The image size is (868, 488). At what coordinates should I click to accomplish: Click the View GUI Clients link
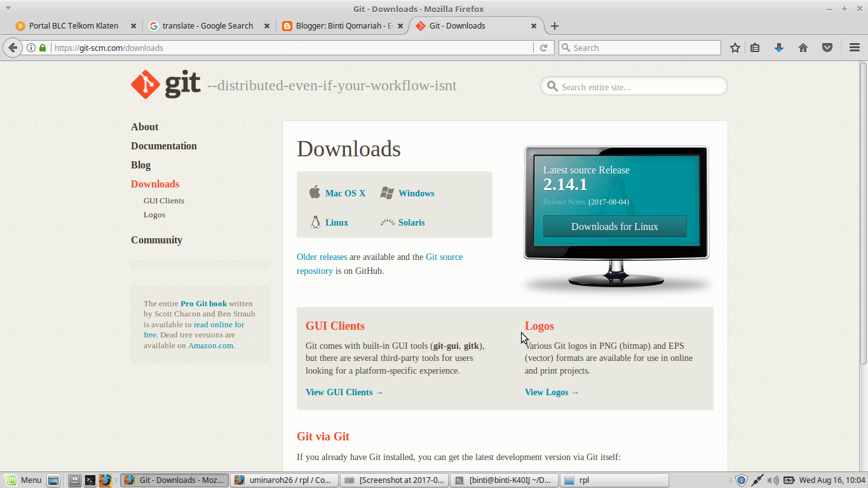(x=344, y=393)
